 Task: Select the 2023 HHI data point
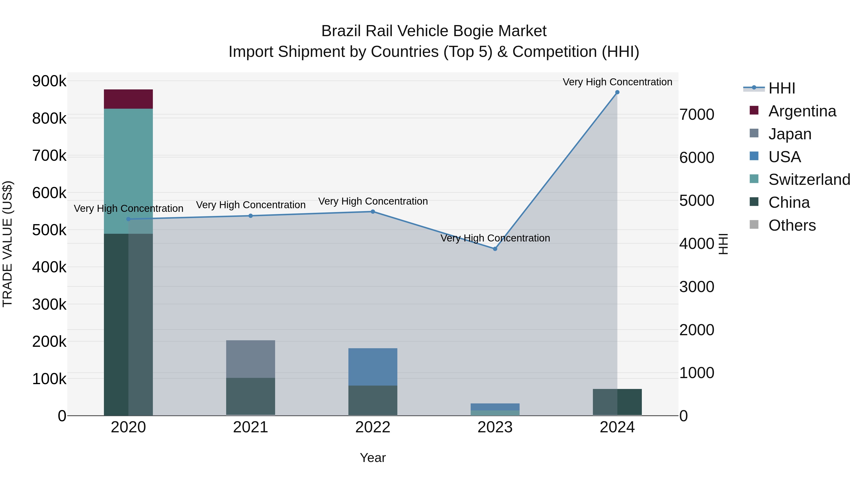pyautogui.click(x=495, y=249)
